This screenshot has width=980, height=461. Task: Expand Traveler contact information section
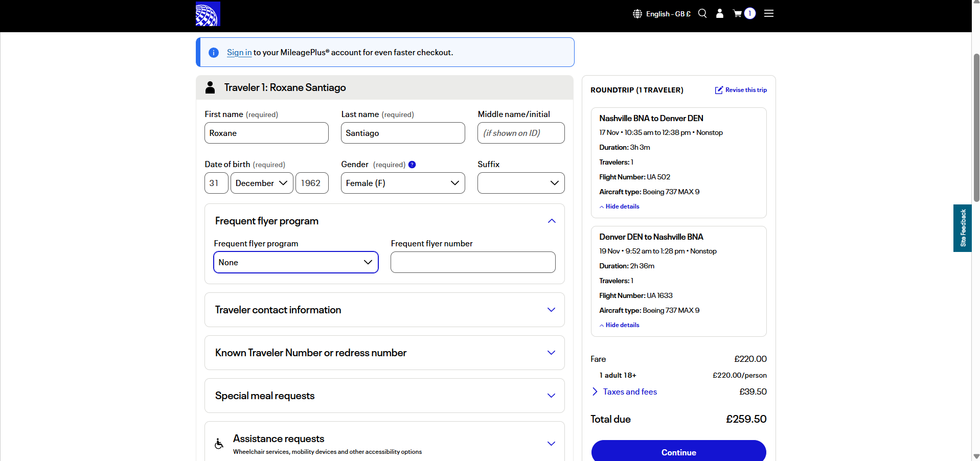point(551,310)
